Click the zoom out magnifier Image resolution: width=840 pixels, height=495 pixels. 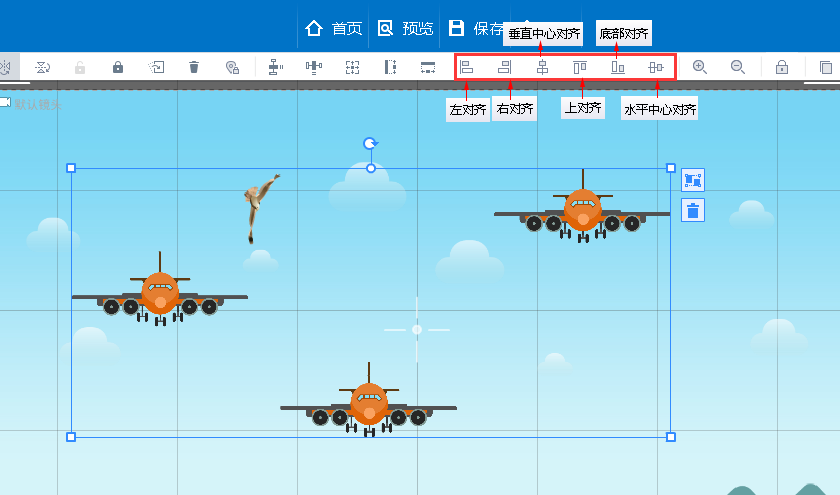point(738,67)
